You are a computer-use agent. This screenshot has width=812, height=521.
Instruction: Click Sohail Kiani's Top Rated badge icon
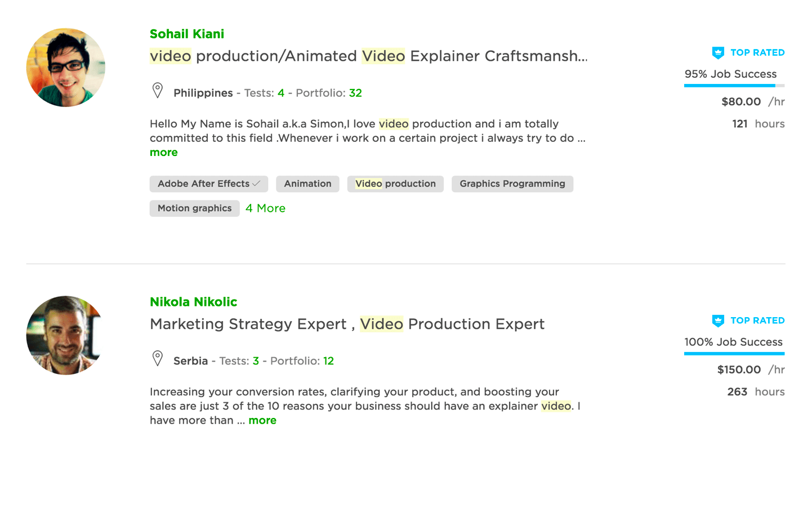click(718, 53)
